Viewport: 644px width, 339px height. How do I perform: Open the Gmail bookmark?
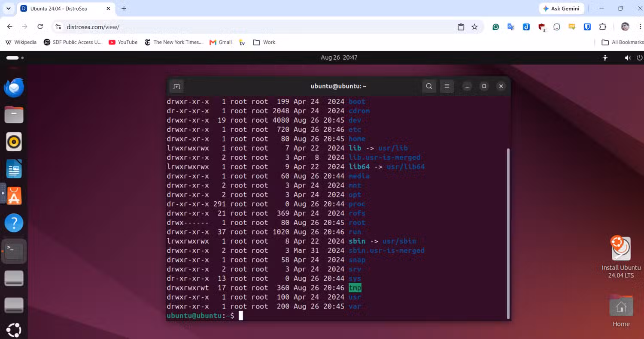[x=220, y=42]
